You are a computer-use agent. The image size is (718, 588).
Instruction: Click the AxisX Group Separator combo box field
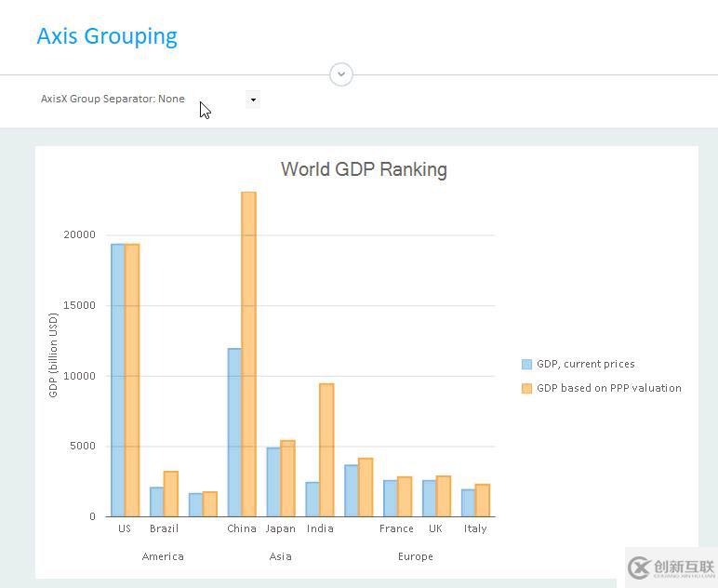pyautogui.click(x=140, y=100)
